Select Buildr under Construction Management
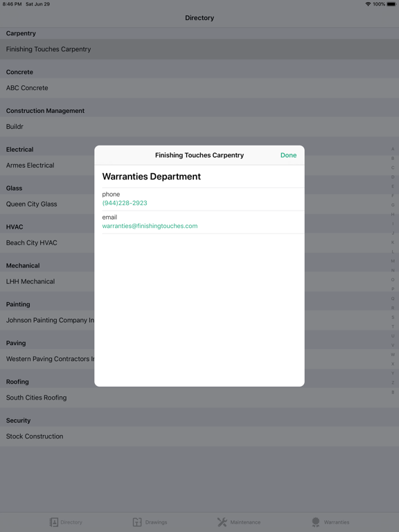Image resolution: width=399 pixels, height=532 pixels. [199, 127]
